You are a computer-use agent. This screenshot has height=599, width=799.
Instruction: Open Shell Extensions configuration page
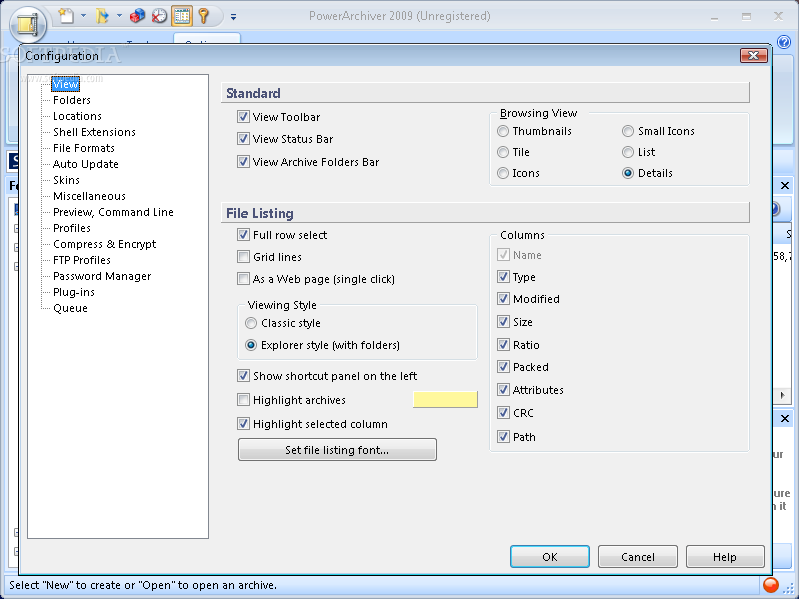[94, 132]
